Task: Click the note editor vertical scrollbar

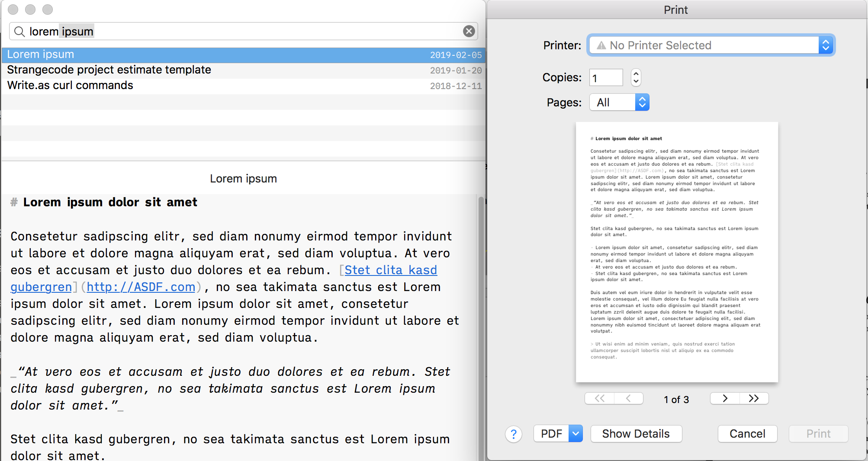Action: (481, 329)
